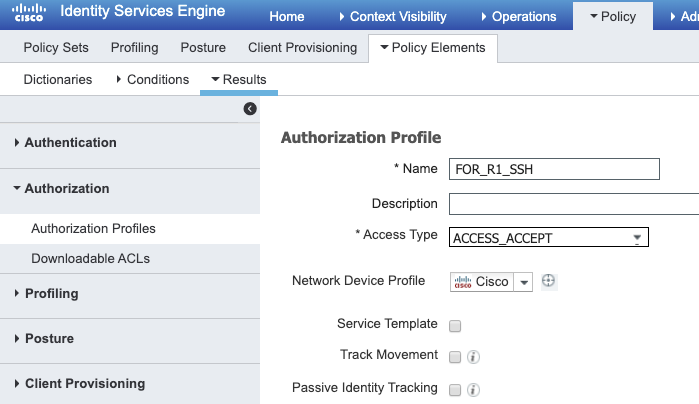
Task: Go to the Home page
Action: (x=287, y=16)
